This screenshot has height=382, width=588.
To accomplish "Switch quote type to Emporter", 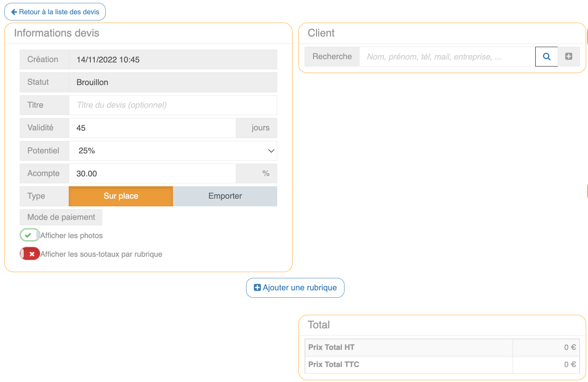I will [225, 196].
